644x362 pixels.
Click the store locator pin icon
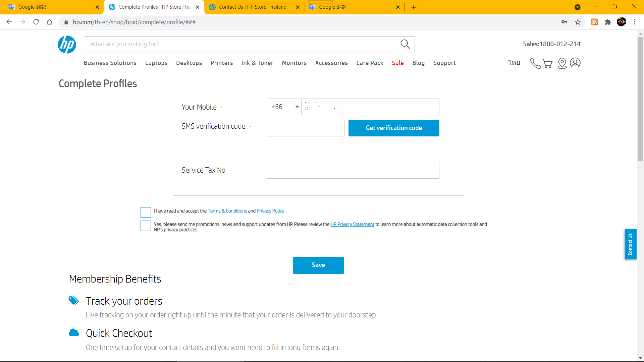562,63
